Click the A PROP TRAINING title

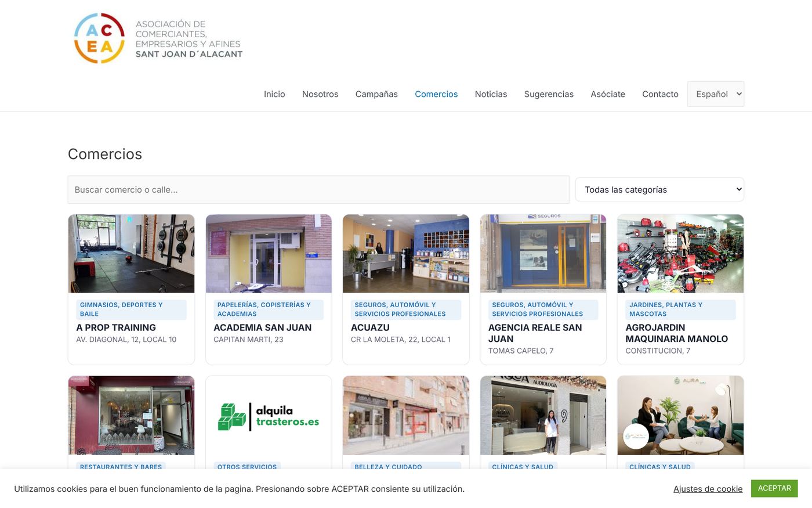coord(116,327)
